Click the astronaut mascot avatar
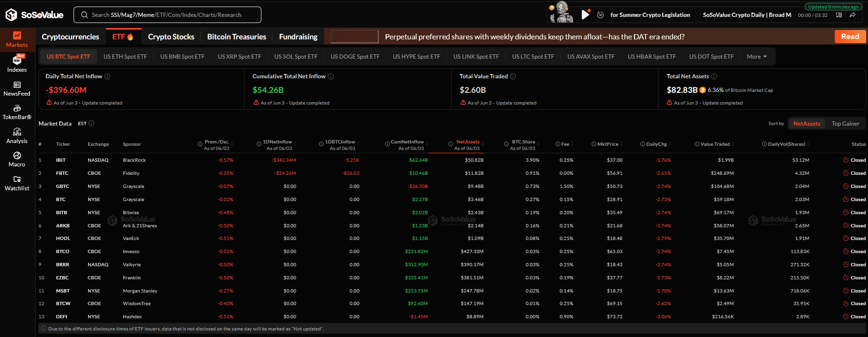 [561, 12]
